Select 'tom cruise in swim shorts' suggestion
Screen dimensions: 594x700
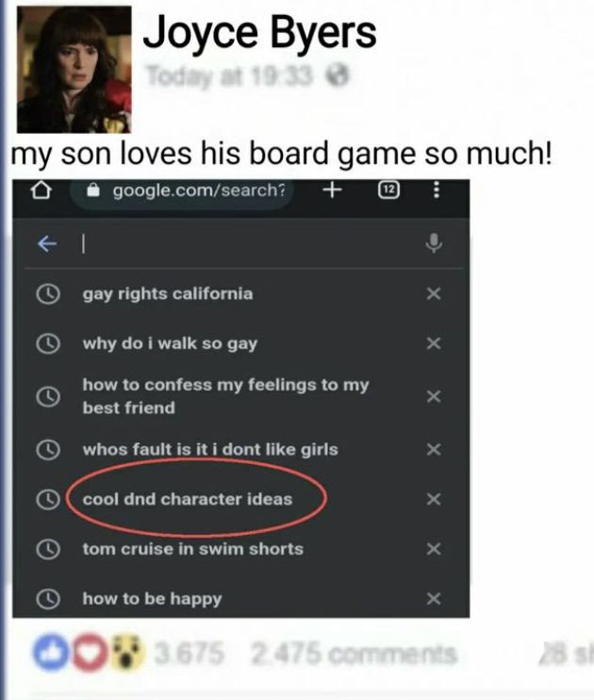pos(193,549)
